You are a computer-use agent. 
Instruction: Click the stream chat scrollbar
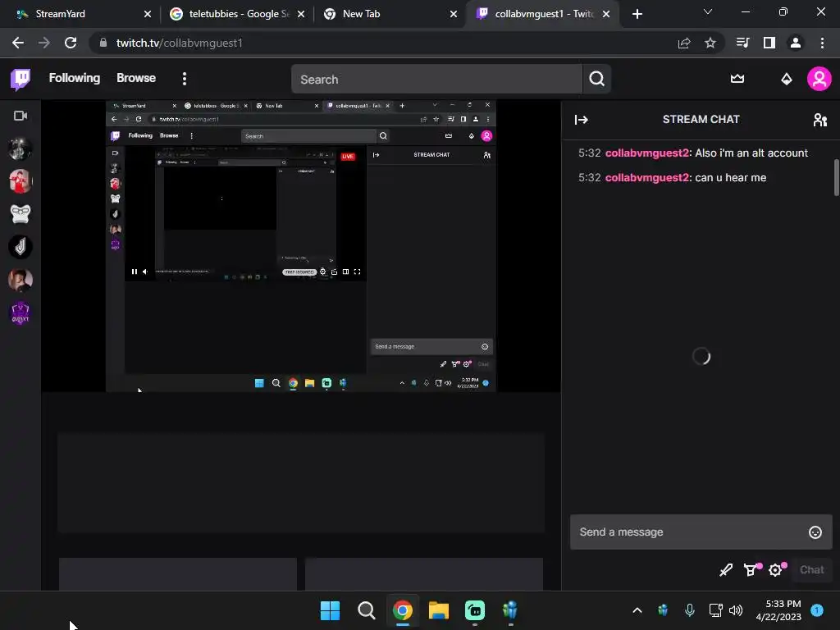tap(837, 177)
